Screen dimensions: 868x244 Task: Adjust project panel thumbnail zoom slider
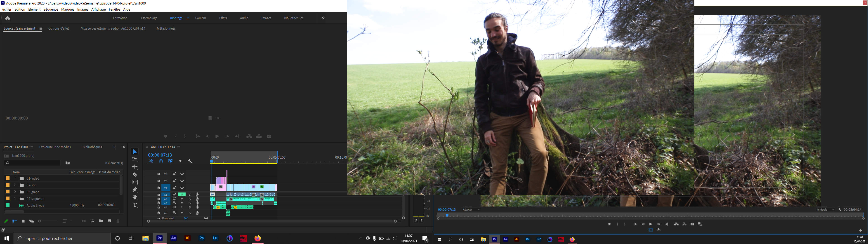pos(40,221)
